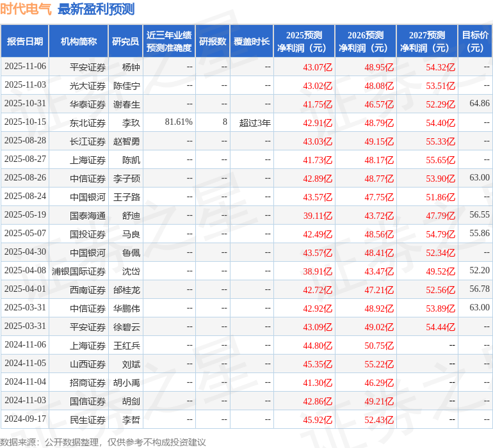Click the 覆盖时长 column header
The height and width of the screenshot is (448, 493).
point(252,42)
